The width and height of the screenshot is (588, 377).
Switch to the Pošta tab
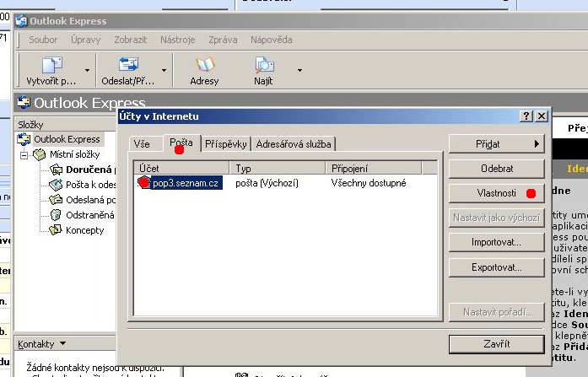click(x=181, y=143)
